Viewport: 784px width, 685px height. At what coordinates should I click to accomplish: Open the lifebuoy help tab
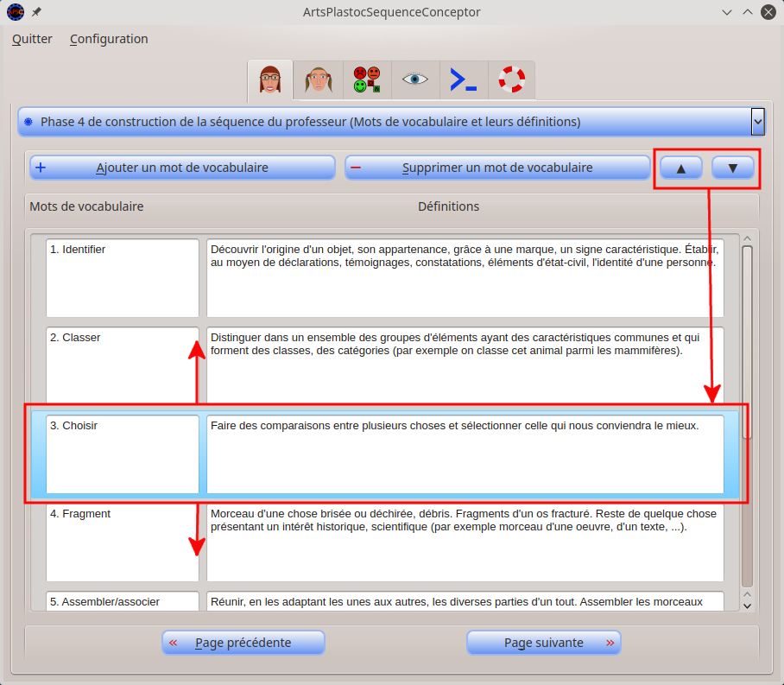click(x=511, y=80)
